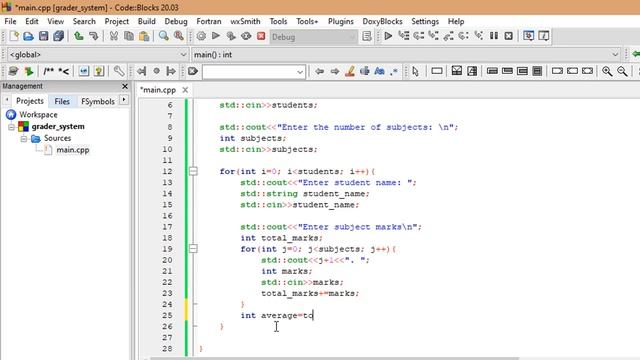Toggle highlight occurrences with the marker icon

350,71
